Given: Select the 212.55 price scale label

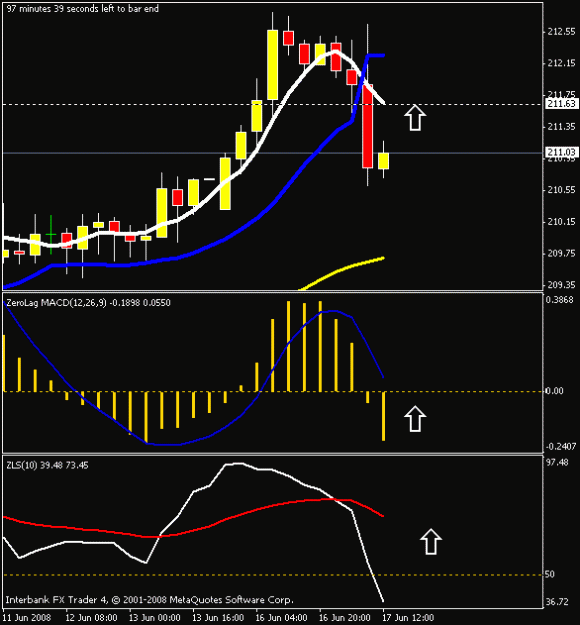Looking at the screenshot, I should [561, 32].
